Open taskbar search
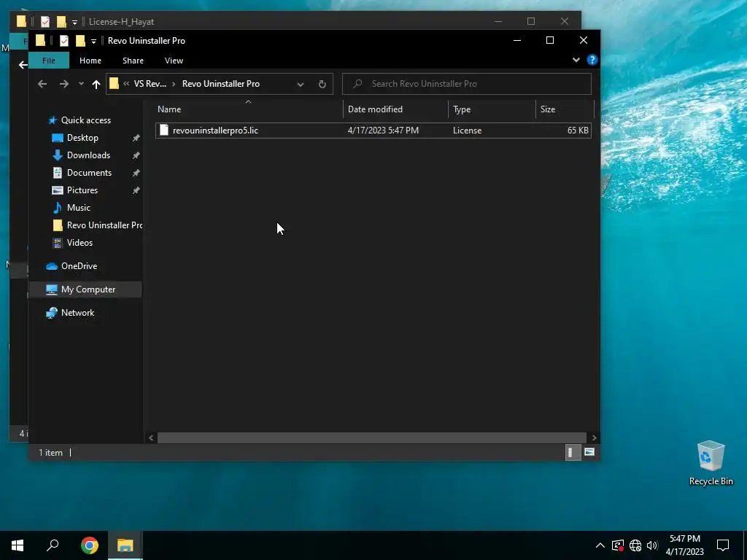The height and width of the screenshot is (560, 747). pos(53,545)
